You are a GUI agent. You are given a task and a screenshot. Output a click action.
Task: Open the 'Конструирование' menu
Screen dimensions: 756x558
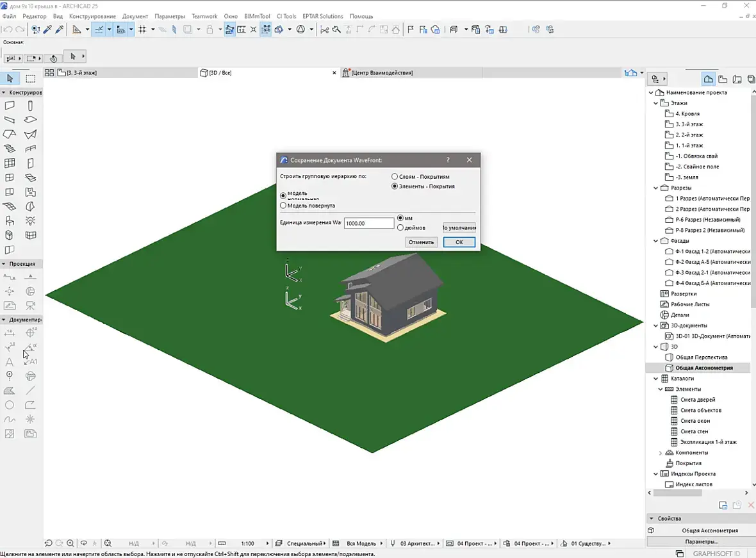click(x=92, y=16)
